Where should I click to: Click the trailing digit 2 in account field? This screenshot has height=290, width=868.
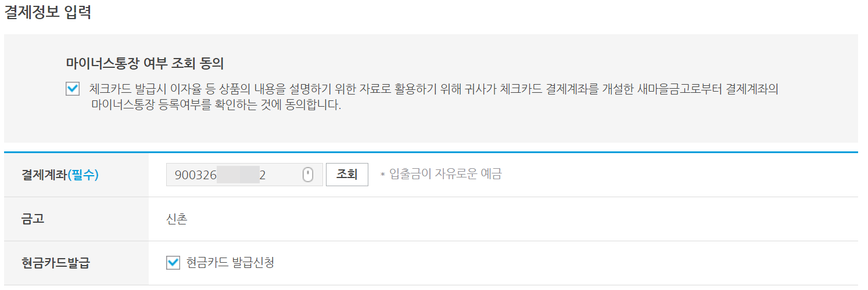[263, 175]
